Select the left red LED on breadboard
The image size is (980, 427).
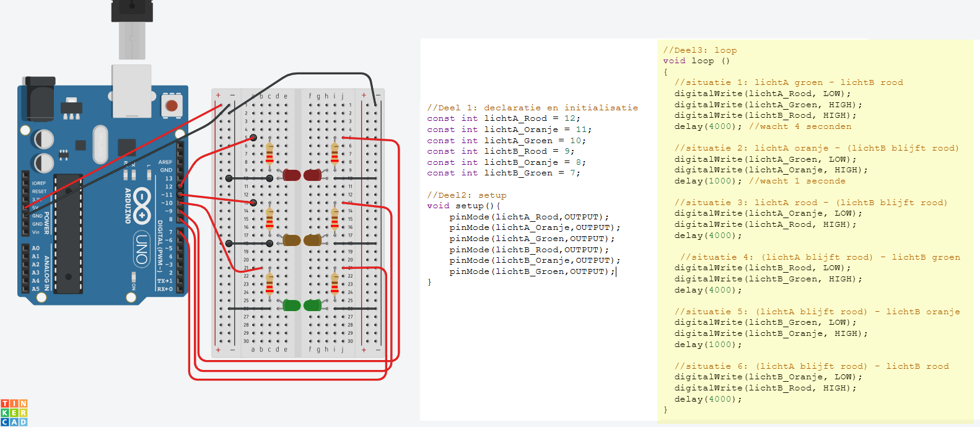tap(292, 175)
